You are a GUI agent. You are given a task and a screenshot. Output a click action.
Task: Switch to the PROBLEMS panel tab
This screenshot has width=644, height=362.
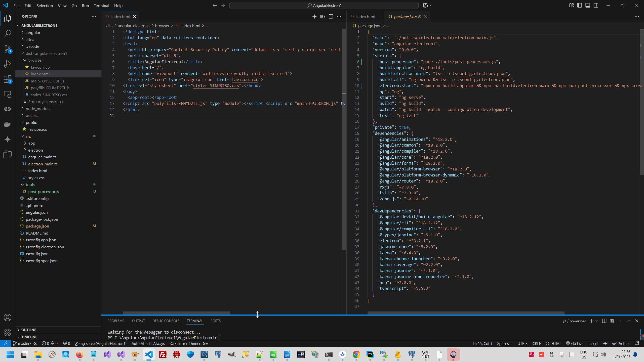(x=116, y=321)
